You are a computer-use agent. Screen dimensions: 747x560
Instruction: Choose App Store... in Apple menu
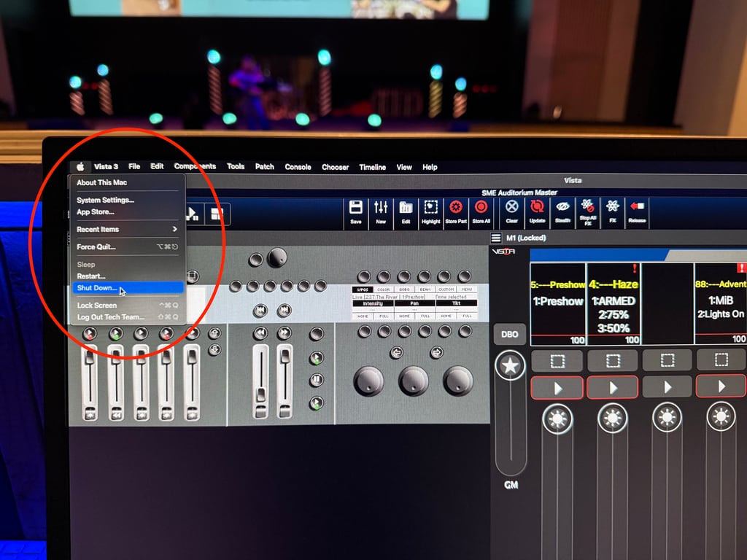tap(127, 212)
